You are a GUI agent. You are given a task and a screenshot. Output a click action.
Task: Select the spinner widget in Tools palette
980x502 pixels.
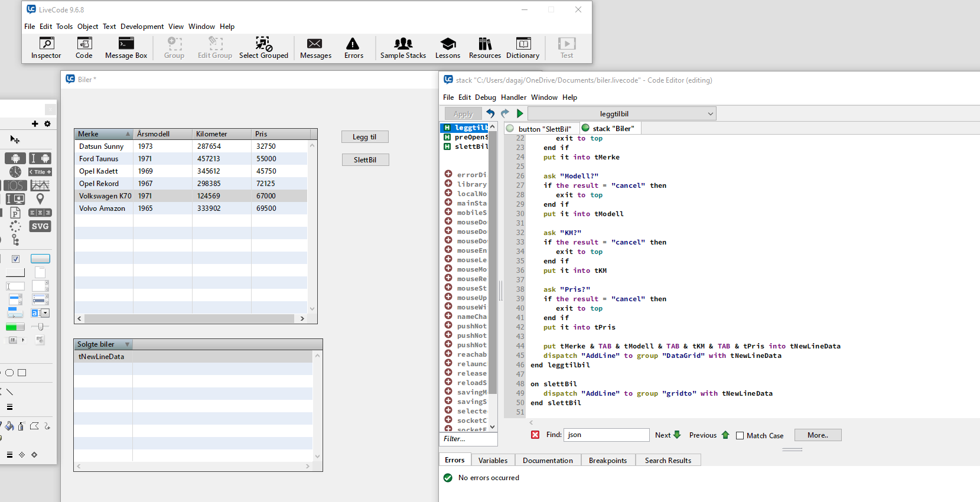[x=15, y=226]
